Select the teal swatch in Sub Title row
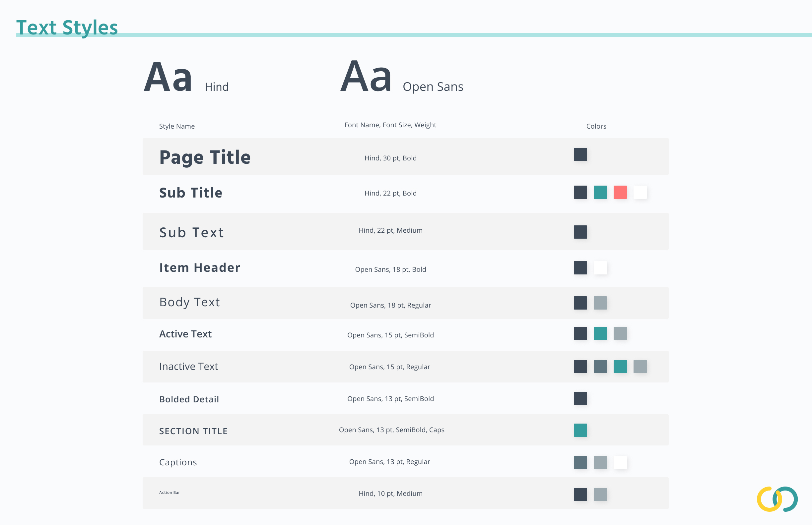This screenshot has height=525, width=812. [600, 192]
